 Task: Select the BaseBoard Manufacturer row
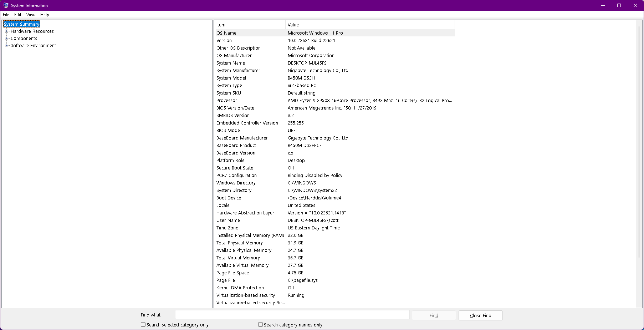tap(334, 138)
